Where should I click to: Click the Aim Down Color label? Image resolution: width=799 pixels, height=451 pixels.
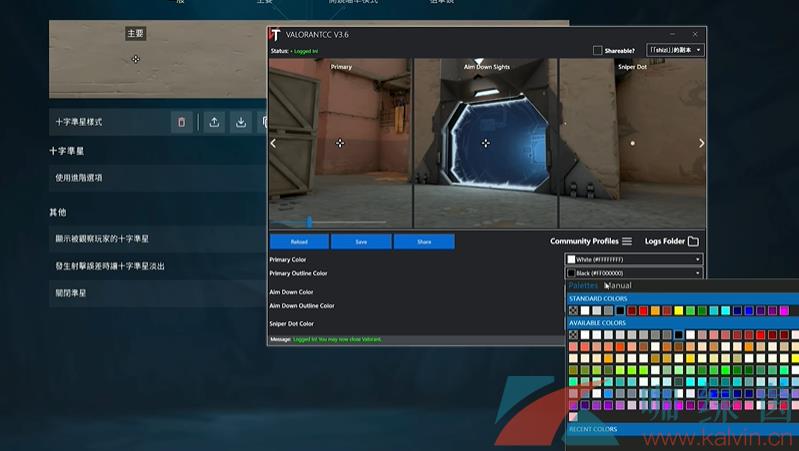[x=291, y=292]
